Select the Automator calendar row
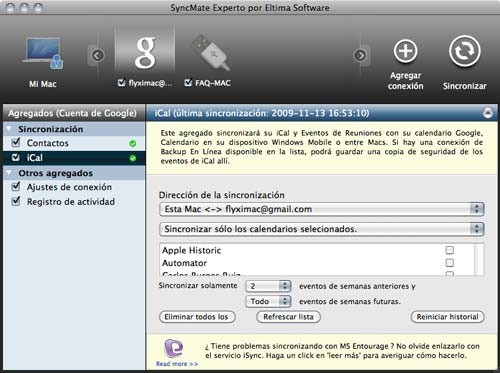 click(x=317, y=263)
